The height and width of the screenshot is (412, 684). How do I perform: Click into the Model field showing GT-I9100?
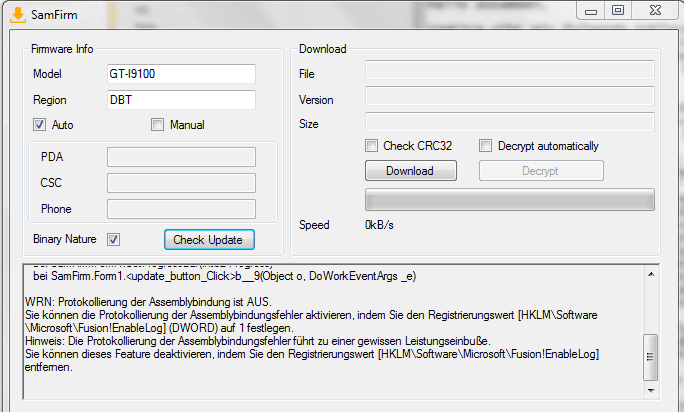tap(181, 74)
